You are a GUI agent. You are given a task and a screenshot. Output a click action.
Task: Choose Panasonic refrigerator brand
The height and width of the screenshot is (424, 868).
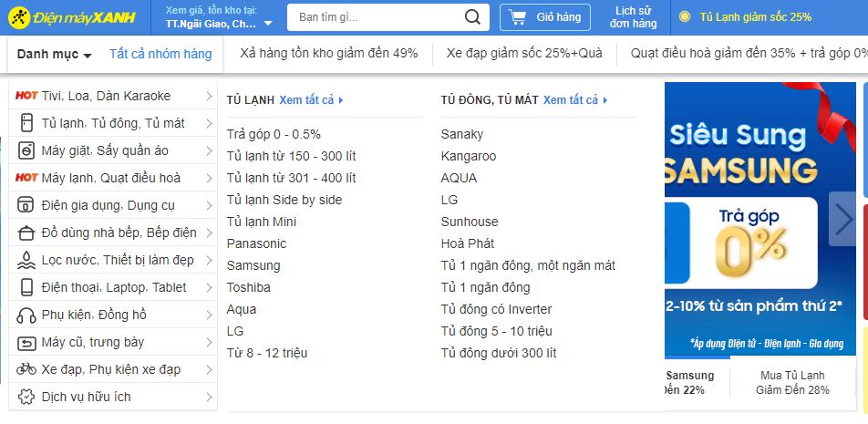tap(256, 243)
